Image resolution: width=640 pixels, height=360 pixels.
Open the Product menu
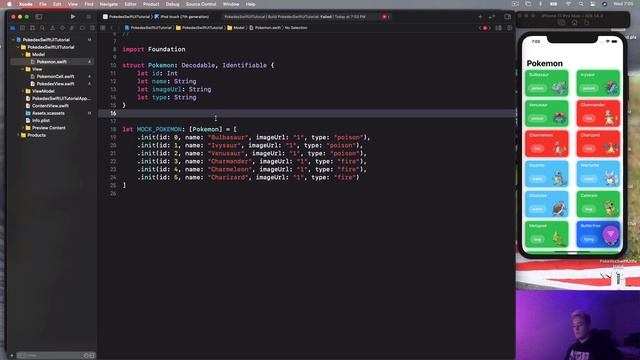tap(151, 4)
